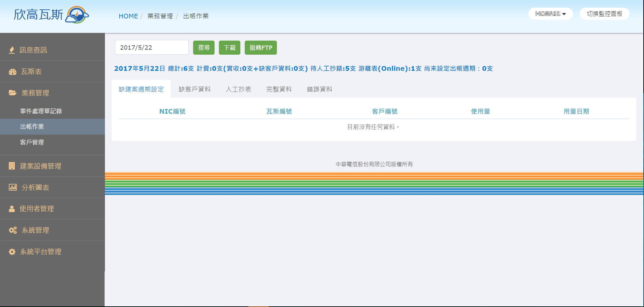Click the green 搜尋 button
The image size is (644, 307).
(204, 48)
